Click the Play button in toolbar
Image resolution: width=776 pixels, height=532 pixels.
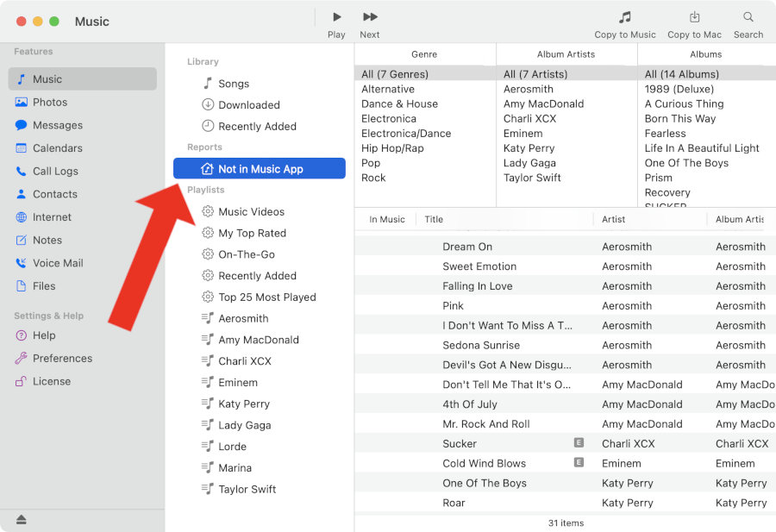(336, 24)
